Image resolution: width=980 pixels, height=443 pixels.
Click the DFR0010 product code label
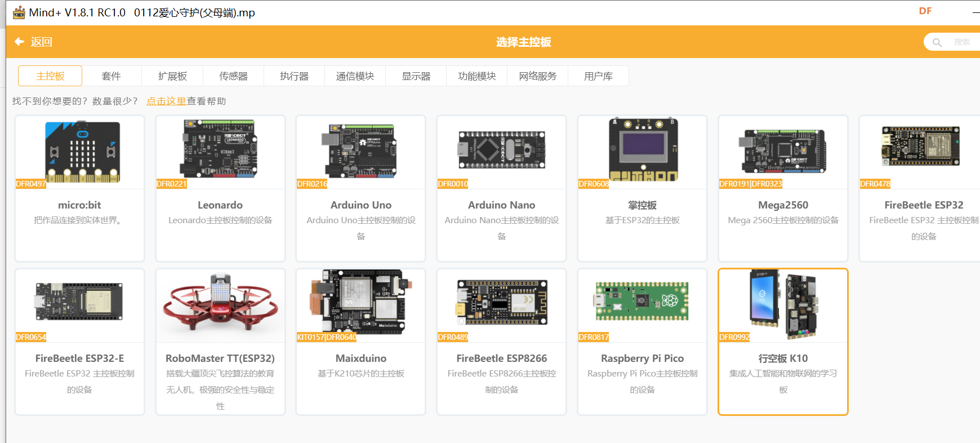pyautogui.click(x=453, y=184)
